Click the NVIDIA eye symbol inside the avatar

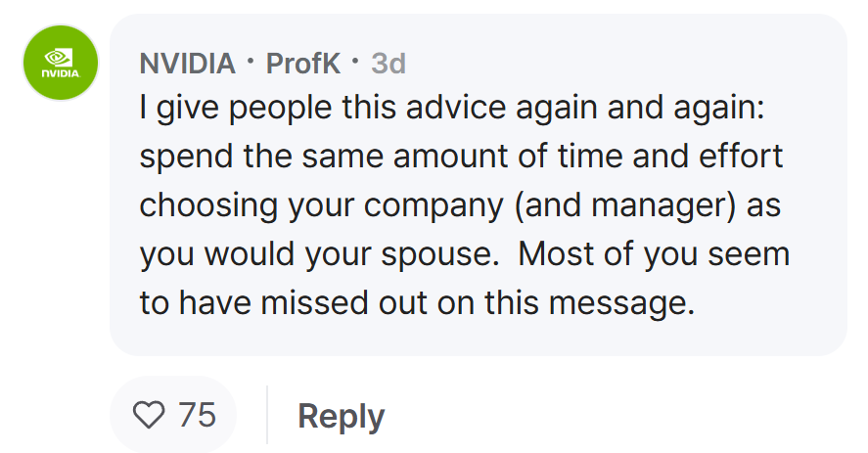click(x=59, y=57)
